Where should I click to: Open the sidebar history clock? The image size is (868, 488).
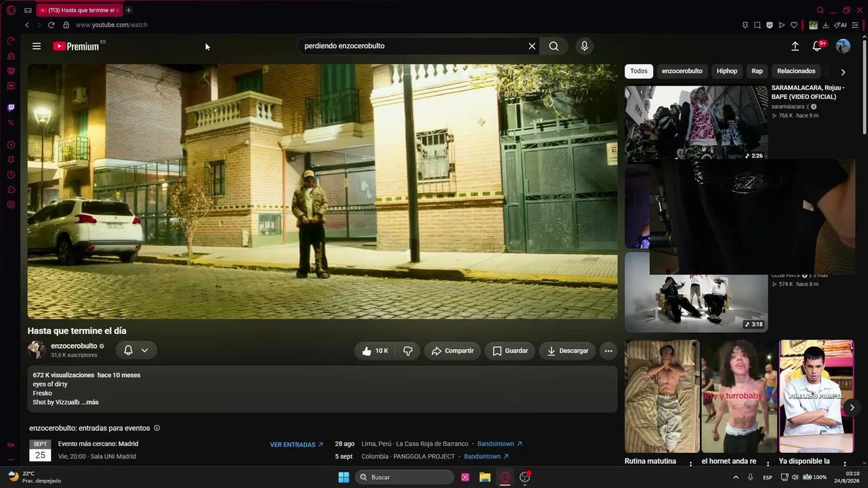pos(11,175)
